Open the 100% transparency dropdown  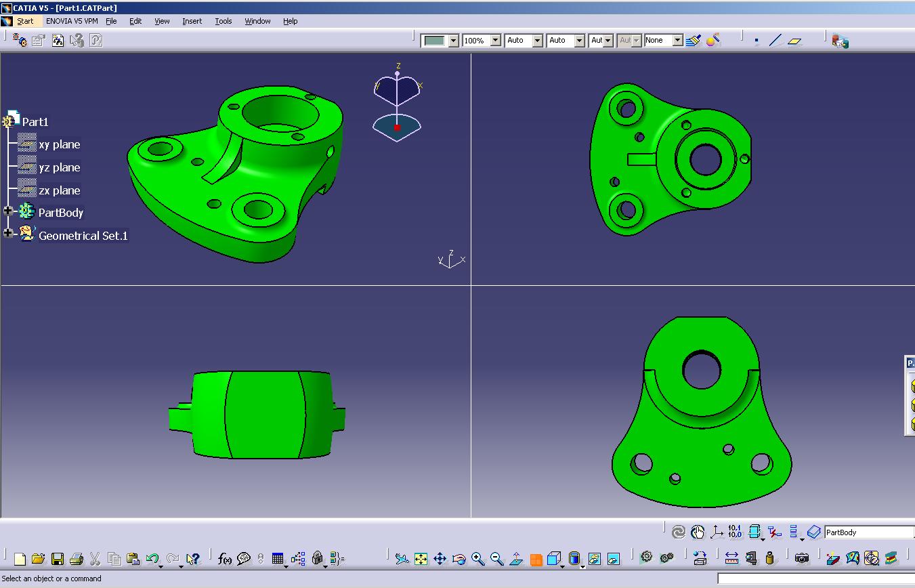[495, 41]
